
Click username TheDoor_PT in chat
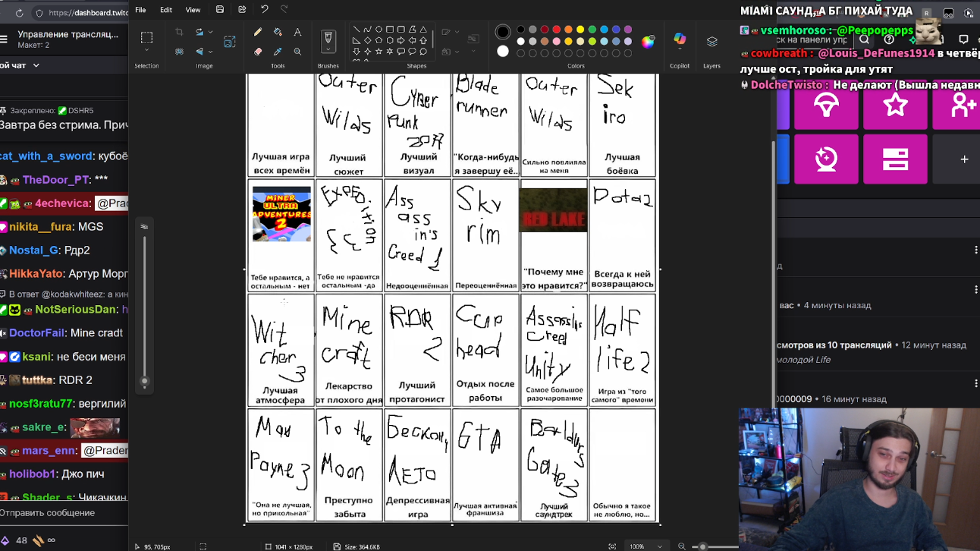click(55, 180)
